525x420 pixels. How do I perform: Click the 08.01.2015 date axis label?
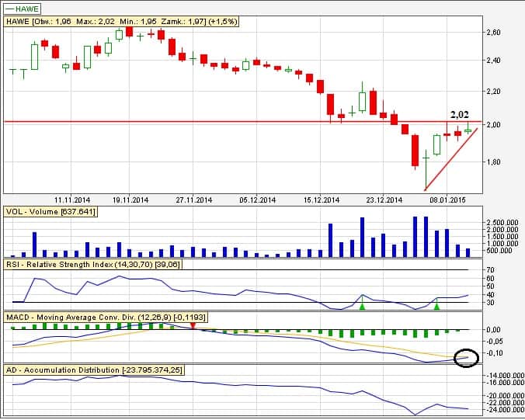[x=448, y=200]
